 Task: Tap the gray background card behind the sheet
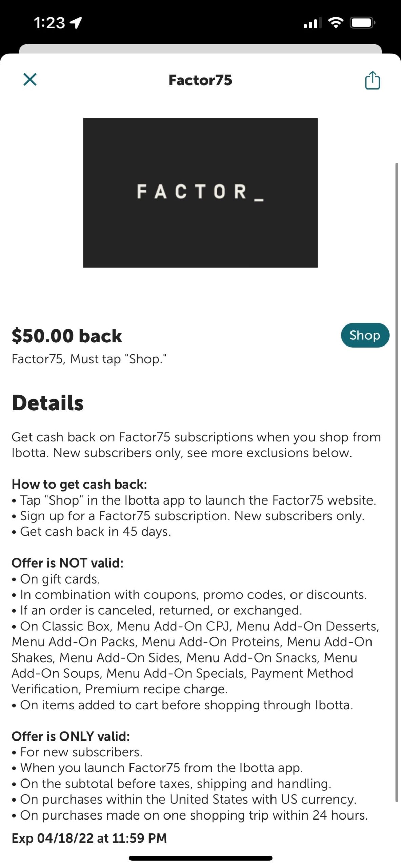[x=200, y=48]
